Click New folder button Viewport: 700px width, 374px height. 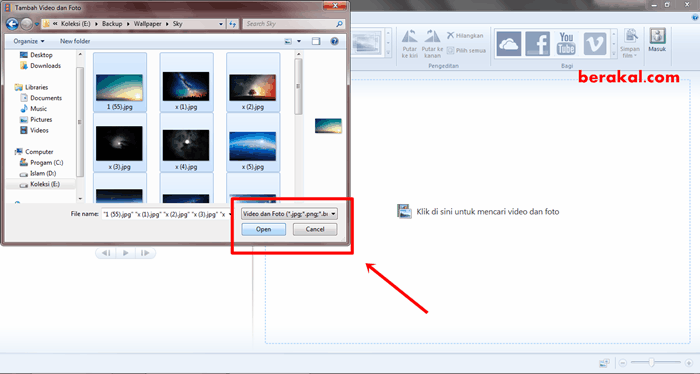click(75, 41)
